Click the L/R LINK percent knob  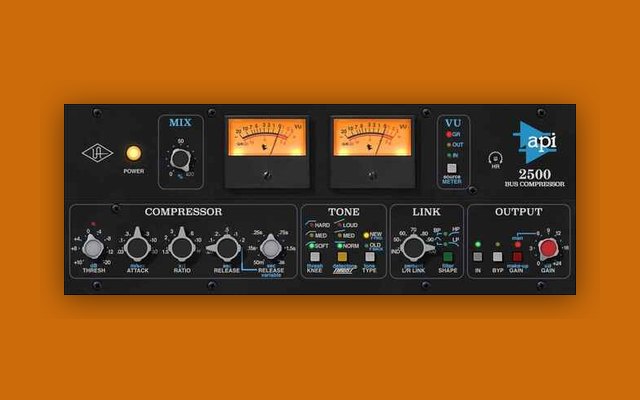tap(414, 248)
